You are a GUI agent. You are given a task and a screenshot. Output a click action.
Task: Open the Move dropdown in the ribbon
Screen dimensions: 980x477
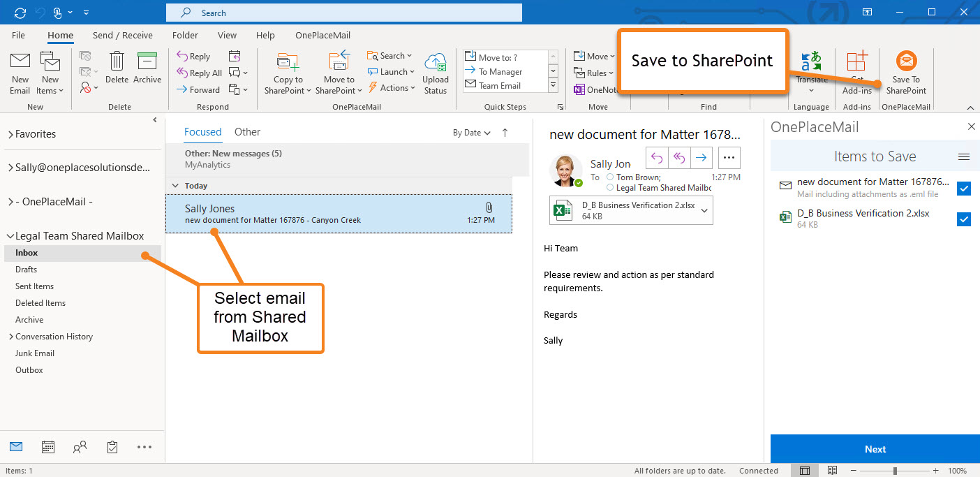594,57
